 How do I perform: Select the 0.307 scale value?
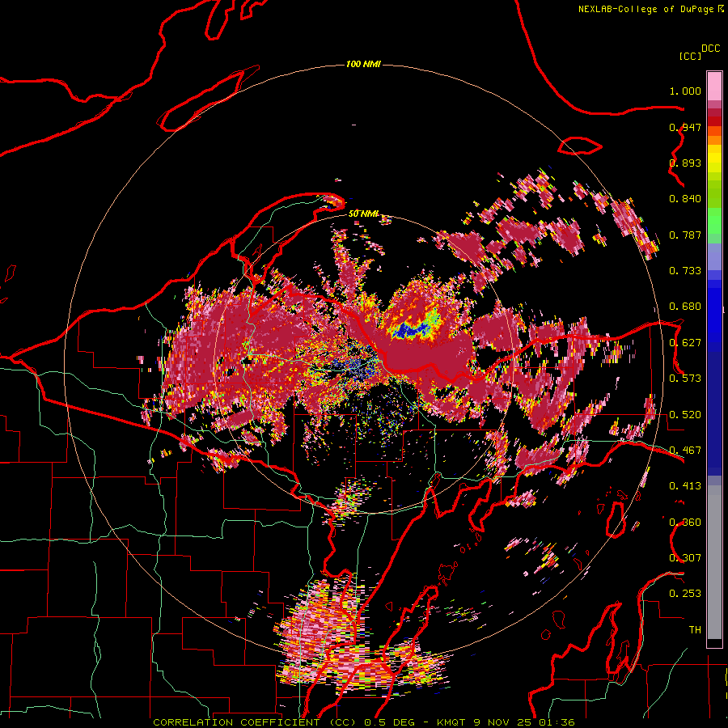[x=685, y=557]
